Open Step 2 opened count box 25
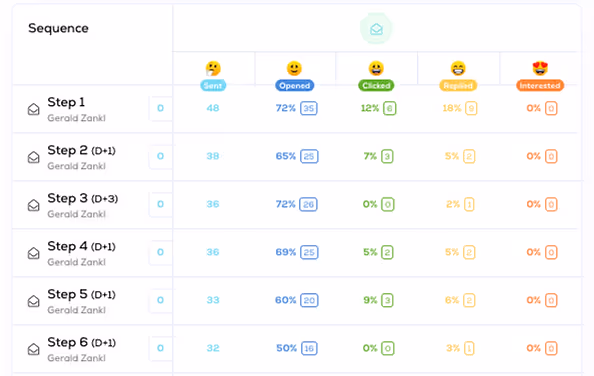This screenshot has height=376, width=594. [x=309, y=156]
